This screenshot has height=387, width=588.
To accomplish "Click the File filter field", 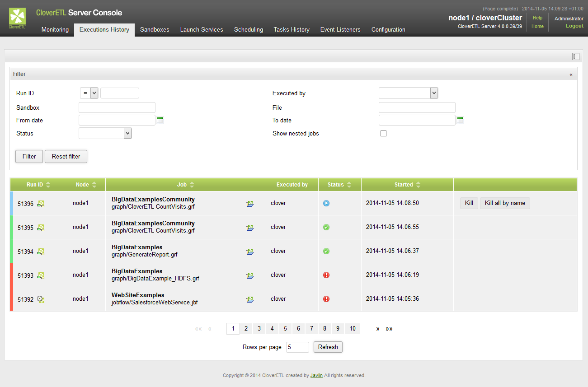I will click(x=417, y=107).
